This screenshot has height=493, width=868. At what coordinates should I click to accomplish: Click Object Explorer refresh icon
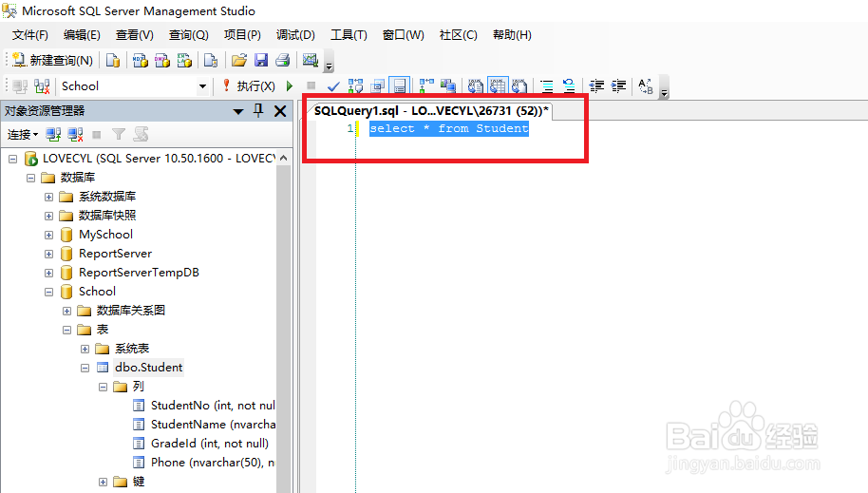[x=141, y=134]
